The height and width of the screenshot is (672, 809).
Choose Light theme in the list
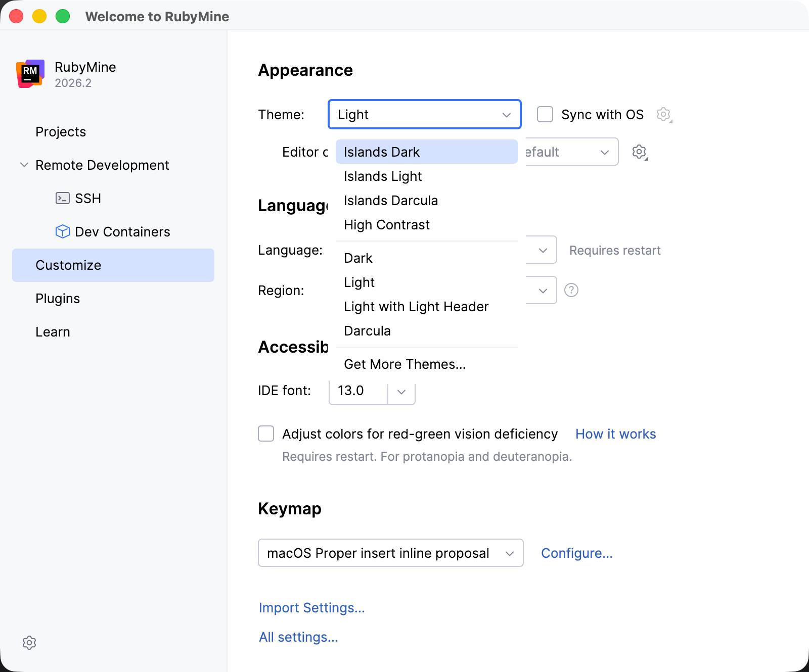[x=427, y=282]
